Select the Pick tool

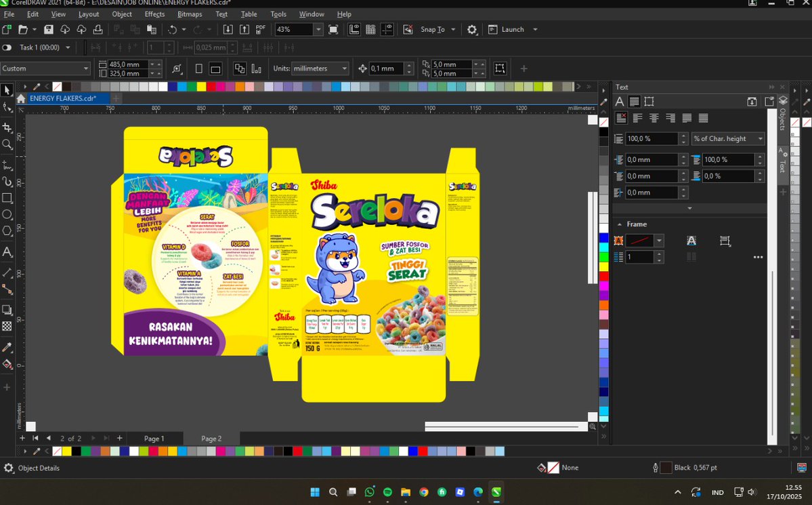point(7,90)
